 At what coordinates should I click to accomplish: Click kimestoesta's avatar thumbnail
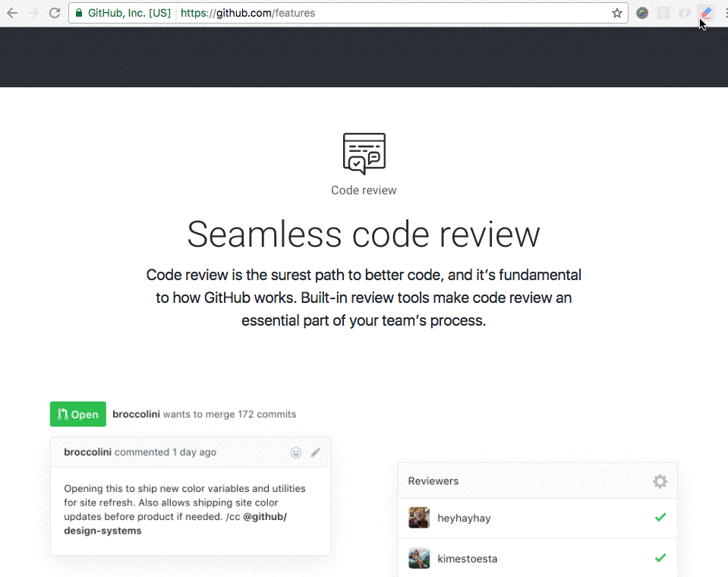tap(419, 559)
